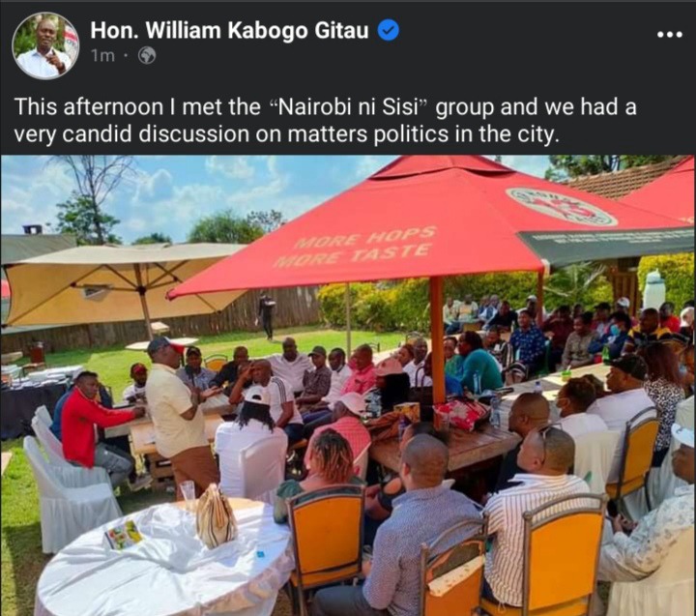Open the post options three-dot menu
The width and height of the screenshot is (696, 616).
click(669, 34)
